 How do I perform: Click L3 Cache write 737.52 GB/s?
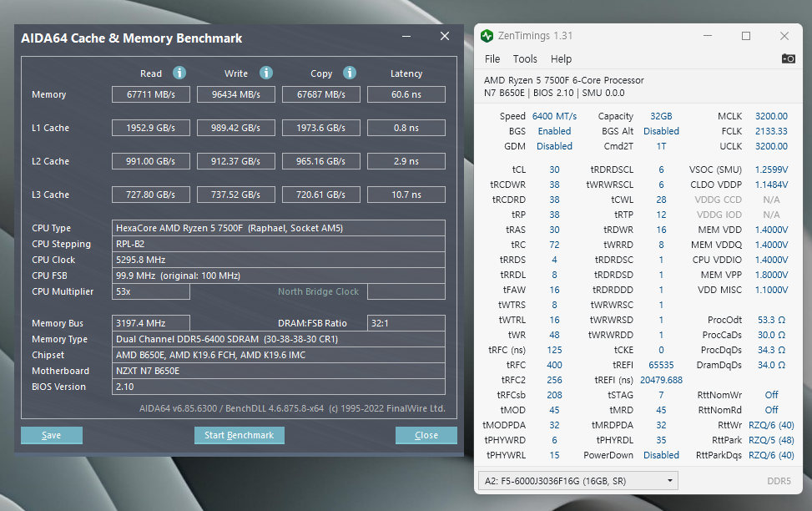click(235, 195)
